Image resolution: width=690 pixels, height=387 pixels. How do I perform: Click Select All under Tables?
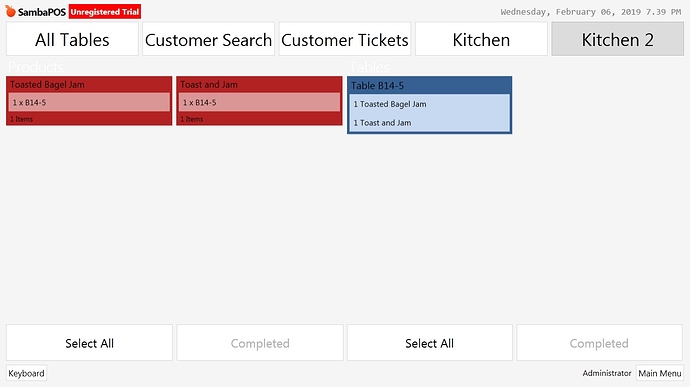click(429, 343)
